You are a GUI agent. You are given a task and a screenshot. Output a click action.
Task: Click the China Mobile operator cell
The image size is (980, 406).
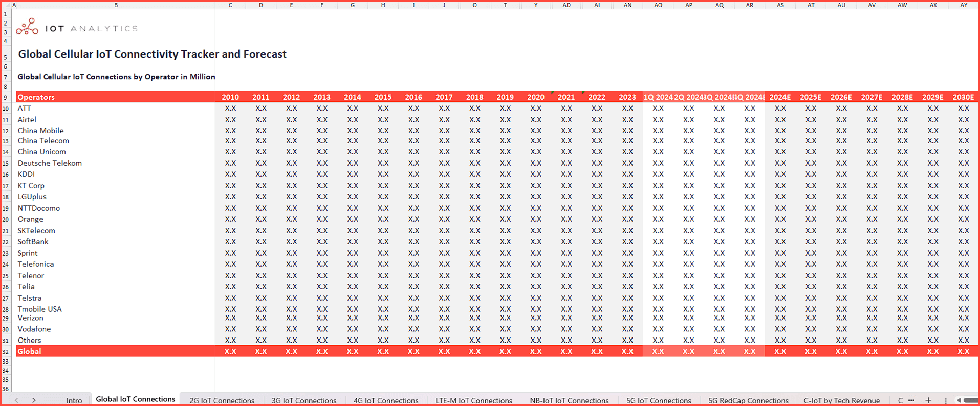point(116,130)
